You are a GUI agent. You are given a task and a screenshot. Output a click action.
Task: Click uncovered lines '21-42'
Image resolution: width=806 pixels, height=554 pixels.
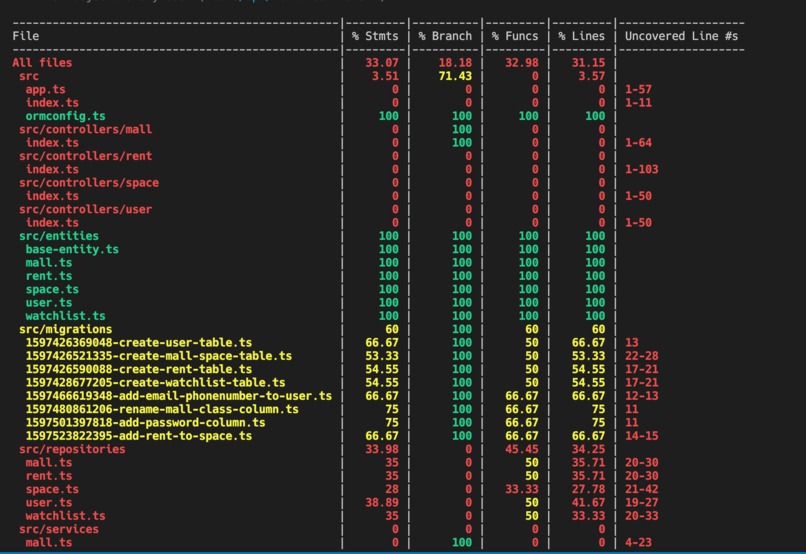click(x=642, y=489)
